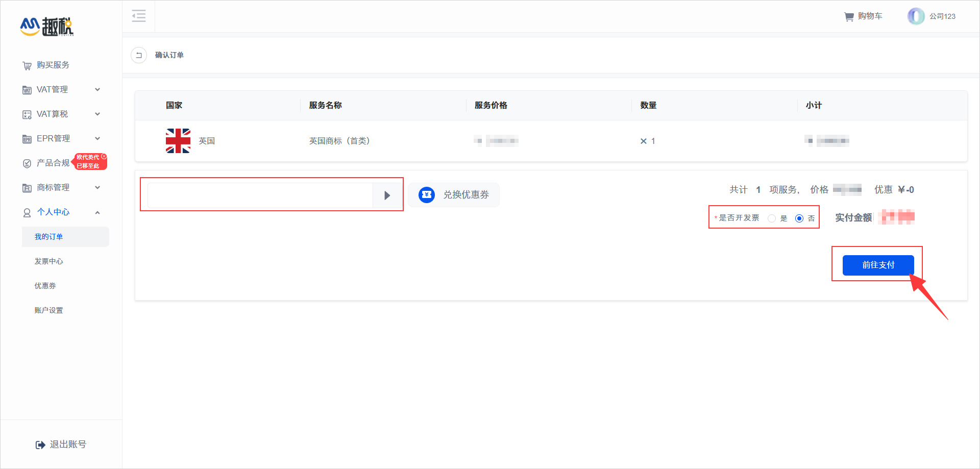
Task: Expand the 商标管理 dropdown arrow
Action: click(x=97, y=187)
